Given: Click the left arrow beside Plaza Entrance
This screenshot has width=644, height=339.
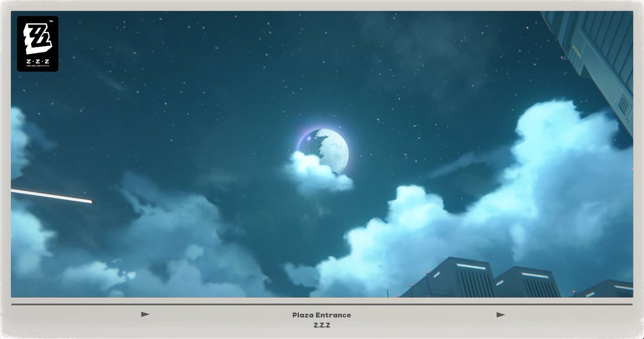Looking at the screenshot, I should tap(145, 314).
